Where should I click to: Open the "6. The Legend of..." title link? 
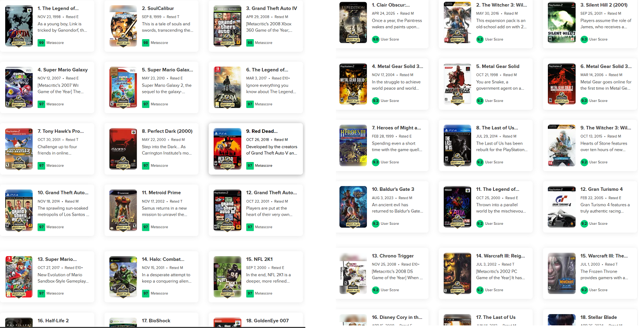(x=267, y=70)
